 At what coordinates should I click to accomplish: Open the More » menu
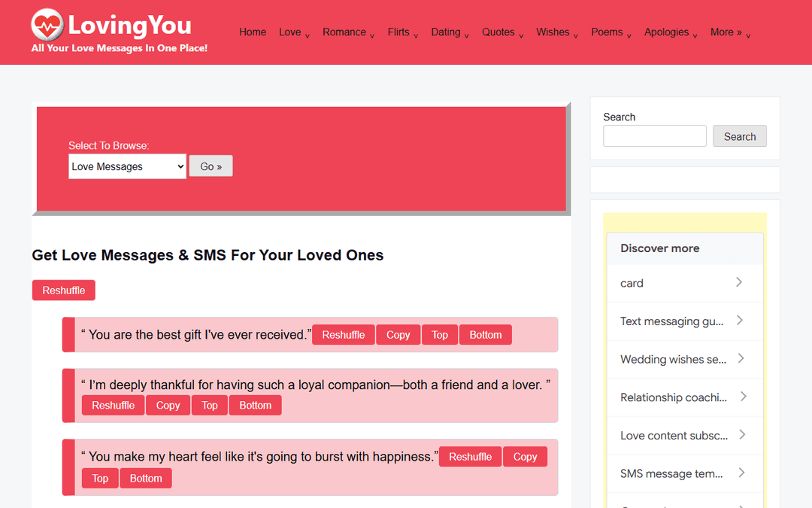(731, 32)
